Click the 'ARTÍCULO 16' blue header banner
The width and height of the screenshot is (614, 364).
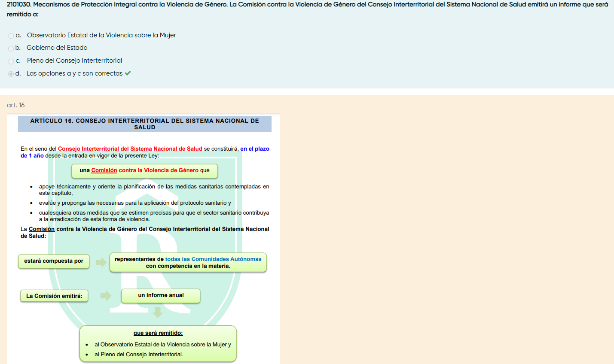144,124
